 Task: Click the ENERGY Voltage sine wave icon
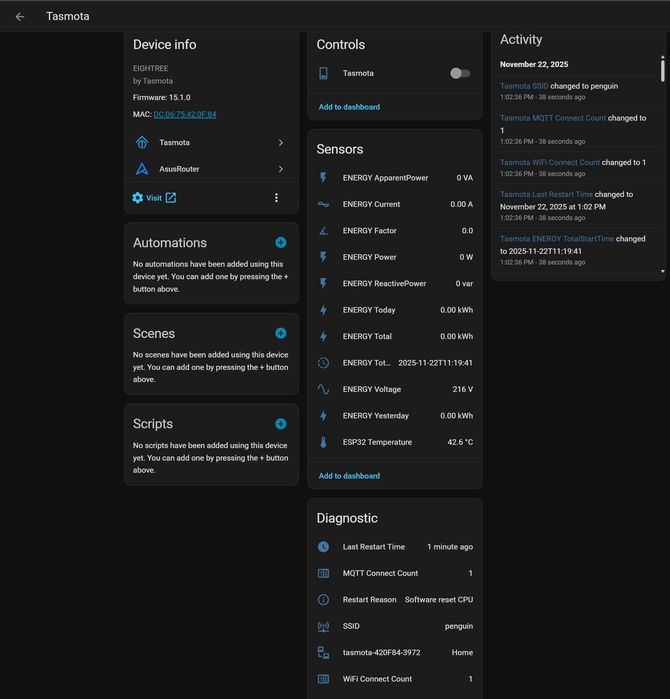pos(323,389)
